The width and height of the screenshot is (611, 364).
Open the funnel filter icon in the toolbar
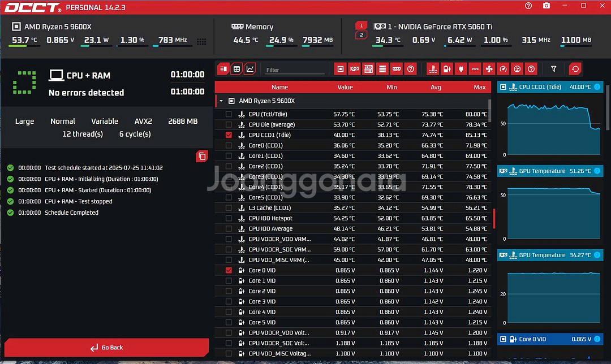click(x=553, y=68)
